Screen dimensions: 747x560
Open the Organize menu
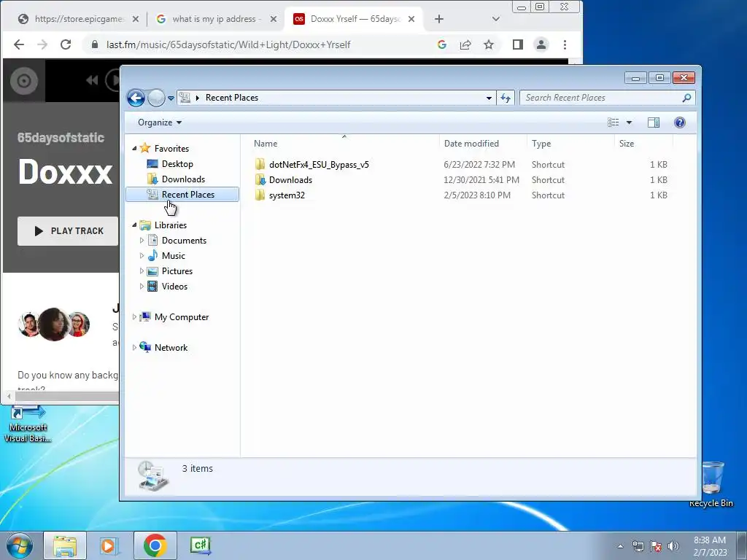click(160, 122)
